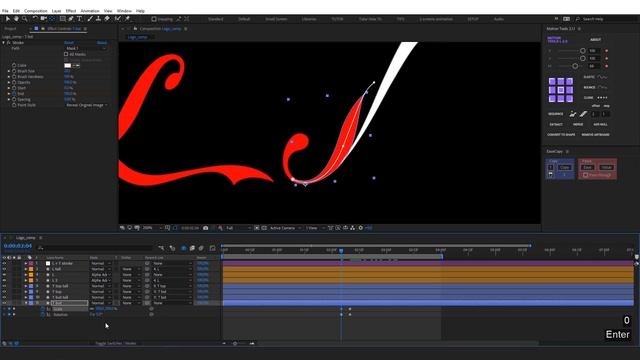
Task: Select the Eraser tool
Action: coord(107,19)
